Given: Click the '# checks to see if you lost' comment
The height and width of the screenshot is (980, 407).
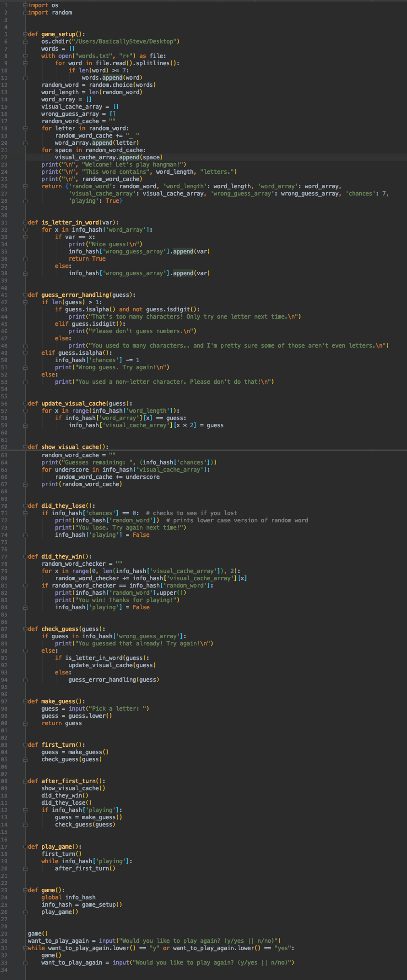Looking at the screenshot, I should click(x=191, y=513).
